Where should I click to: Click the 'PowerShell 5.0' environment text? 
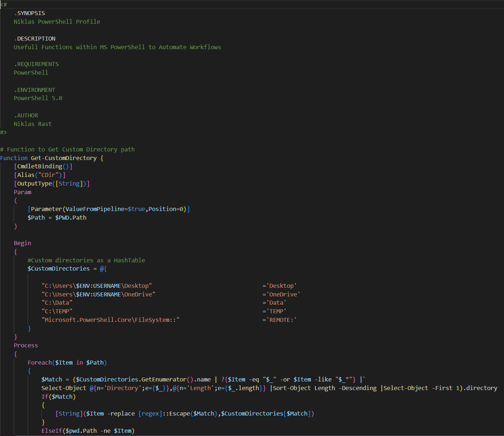38,98
